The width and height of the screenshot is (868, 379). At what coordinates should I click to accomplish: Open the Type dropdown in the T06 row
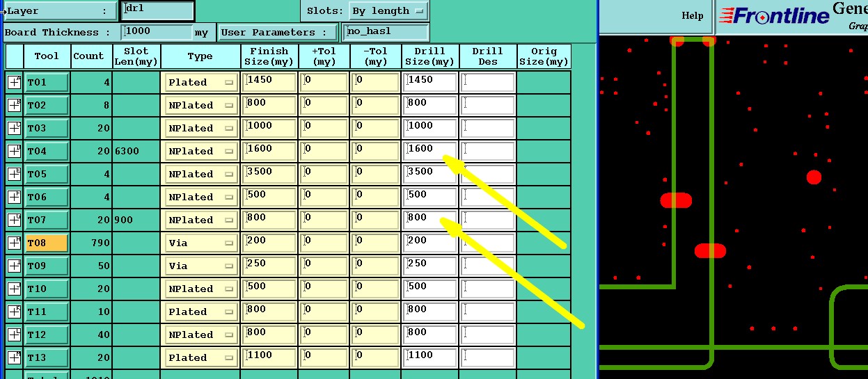pos(201,197)
